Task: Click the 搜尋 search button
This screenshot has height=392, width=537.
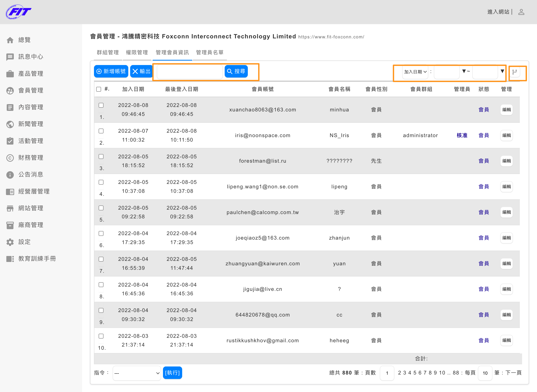Action: [x=236, y=71]
